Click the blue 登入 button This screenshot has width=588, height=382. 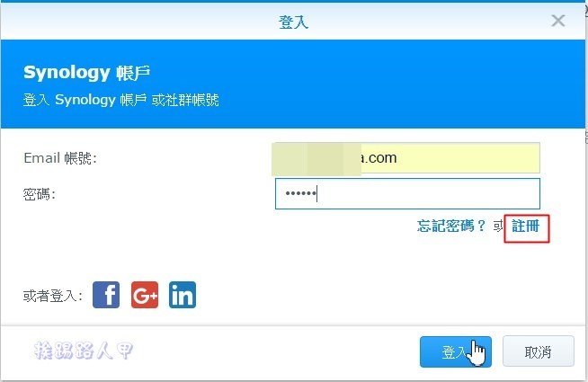pyautogui.click(x=456, y=351)
